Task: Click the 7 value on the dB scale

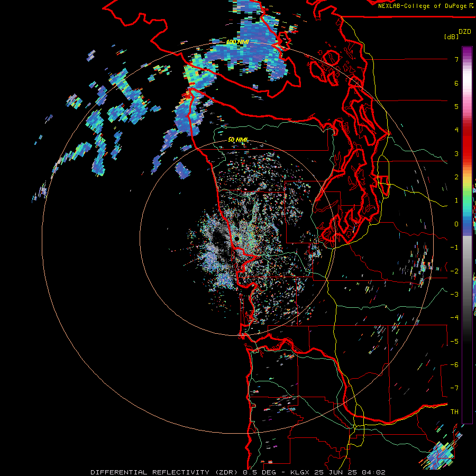Action: (456, 59)
